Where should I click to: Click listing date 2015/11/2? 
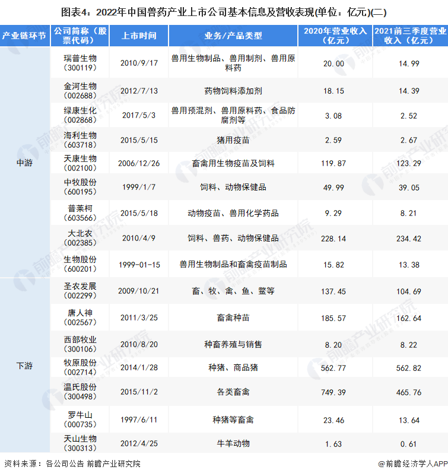click(139, 392)
